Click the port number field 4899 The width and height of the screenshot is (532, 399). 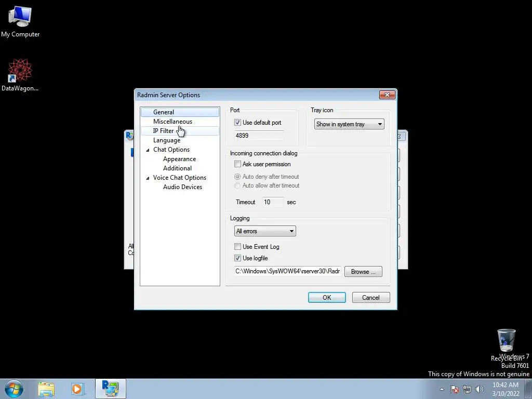[259, 136]
